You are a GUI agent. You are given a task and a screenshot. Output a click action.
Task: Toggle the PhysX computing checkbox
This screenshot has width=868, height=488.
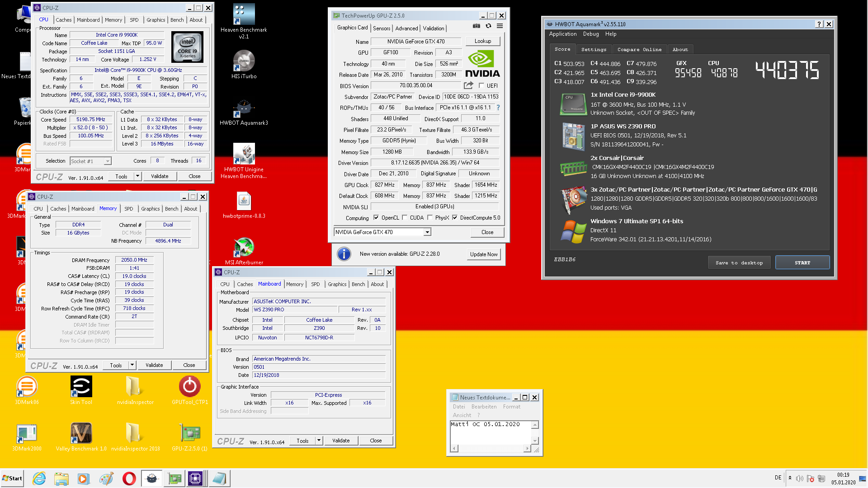(430, 217)
